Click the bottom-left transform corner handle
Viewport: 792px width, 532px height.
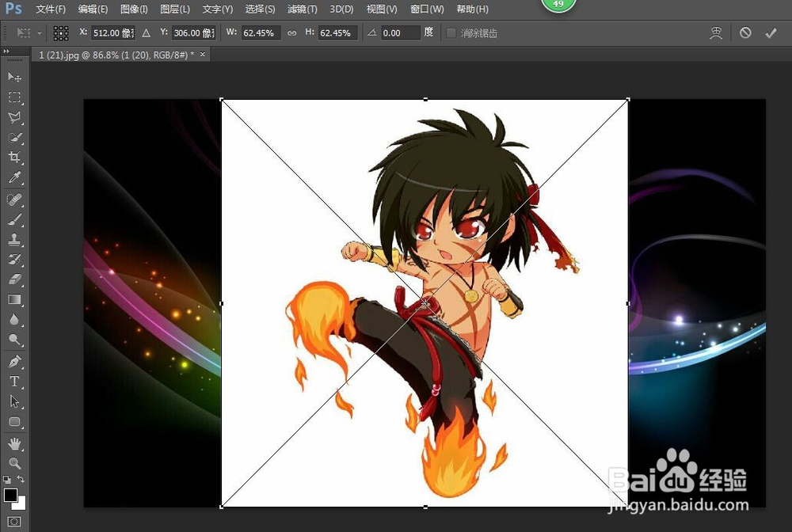click(x=222, y=506)
